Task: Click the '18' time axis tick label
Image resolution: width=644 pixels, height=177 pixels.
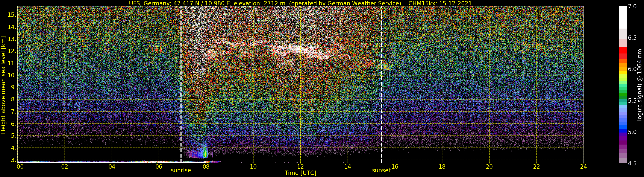Action: [442, 166]
